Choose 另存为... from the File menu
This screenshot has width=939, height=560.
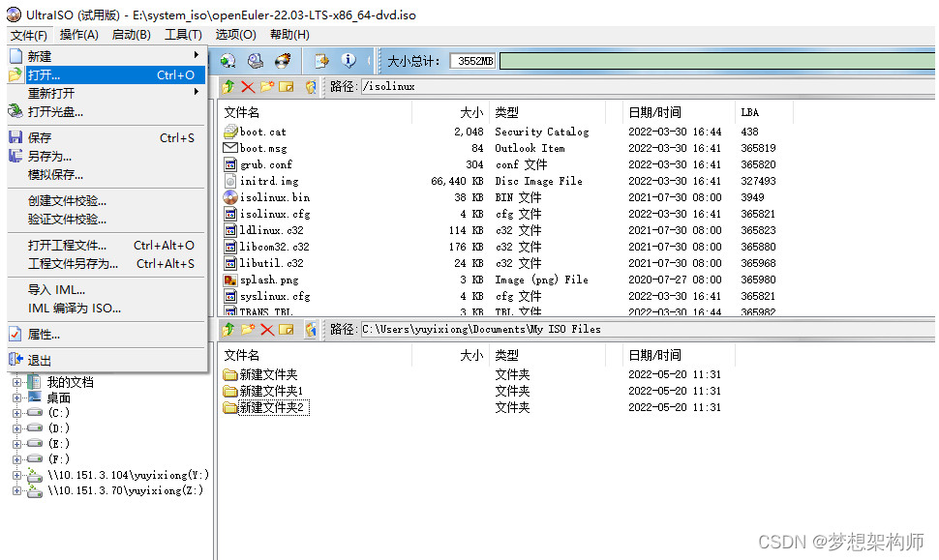106,156
